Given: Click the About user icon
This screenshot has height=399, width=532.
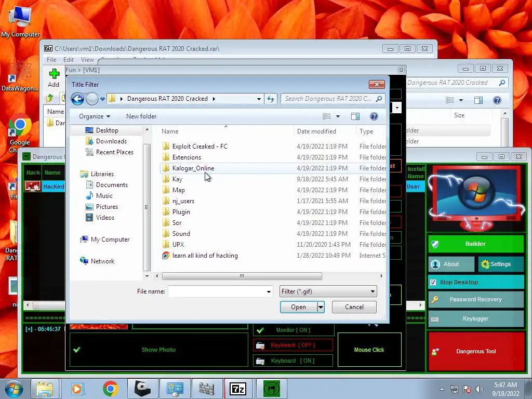Looking at the screenshot, I should pos(435,264).
